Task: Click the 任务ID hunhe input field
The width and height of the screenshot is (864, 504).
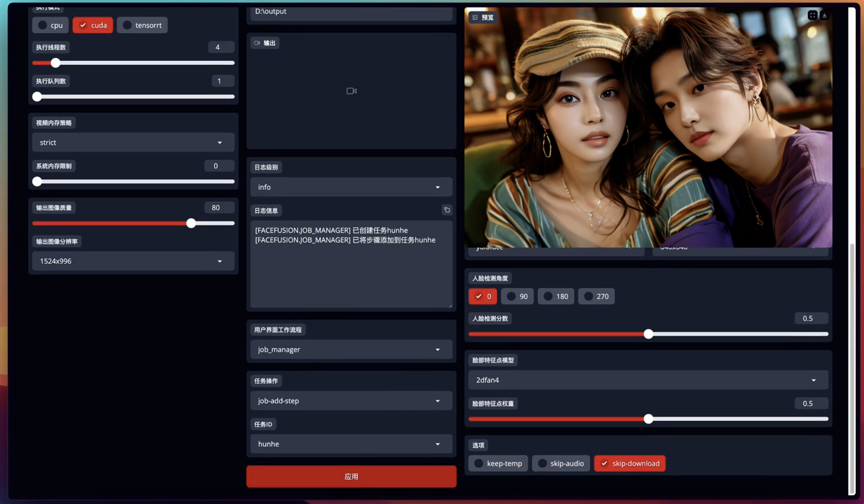Action: [350, 443]
